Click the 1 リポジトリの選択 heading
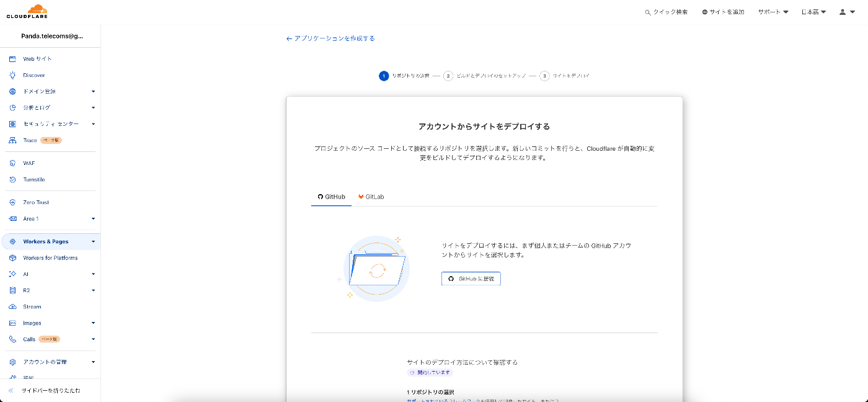 pos(430,392)
